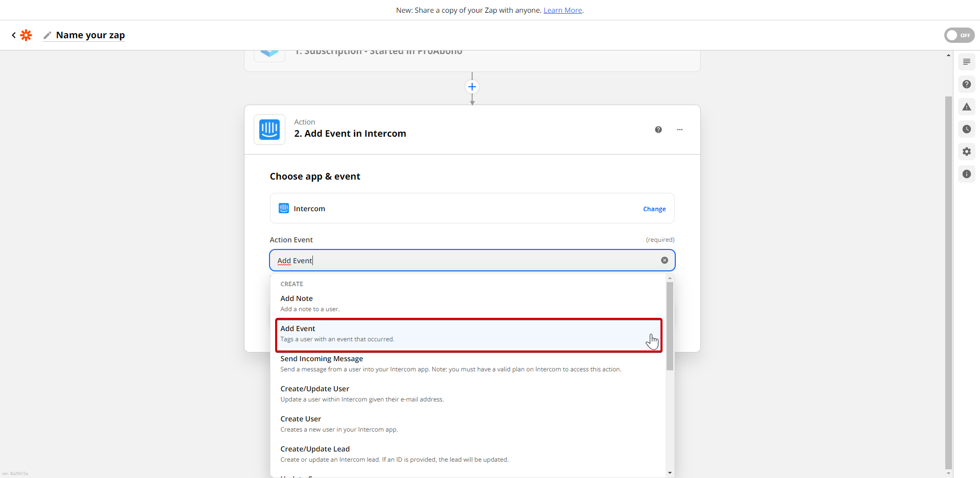Open the outline notes icon in right sidebar

point(967,62)
